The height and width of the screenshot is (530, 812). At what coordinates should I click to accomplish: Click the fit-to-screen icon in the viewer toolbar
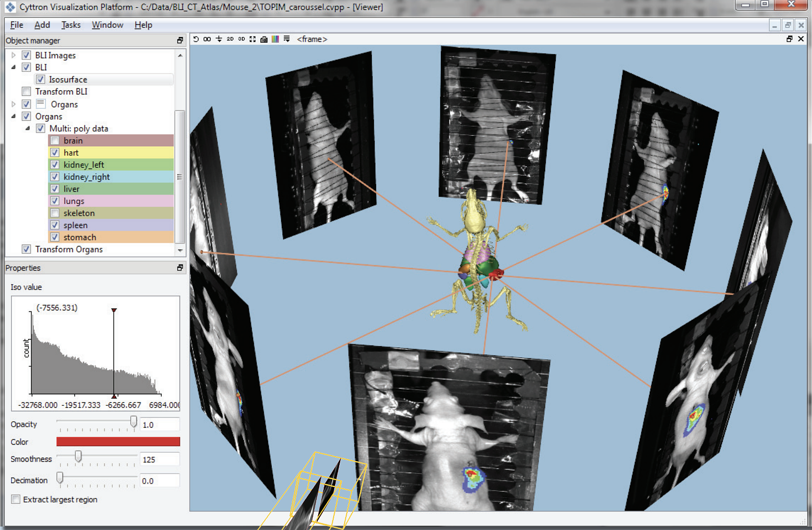coord(253,39)
